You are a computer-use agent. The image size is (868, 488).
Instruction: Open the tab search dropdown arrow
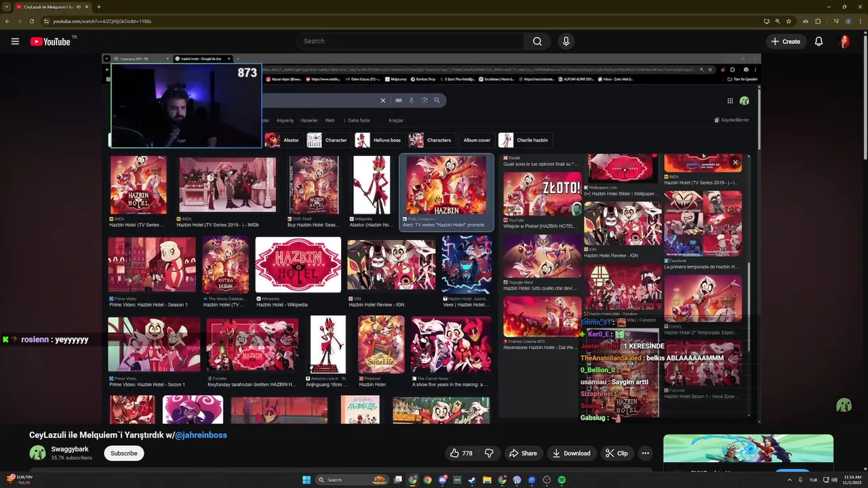click(6, 7)
